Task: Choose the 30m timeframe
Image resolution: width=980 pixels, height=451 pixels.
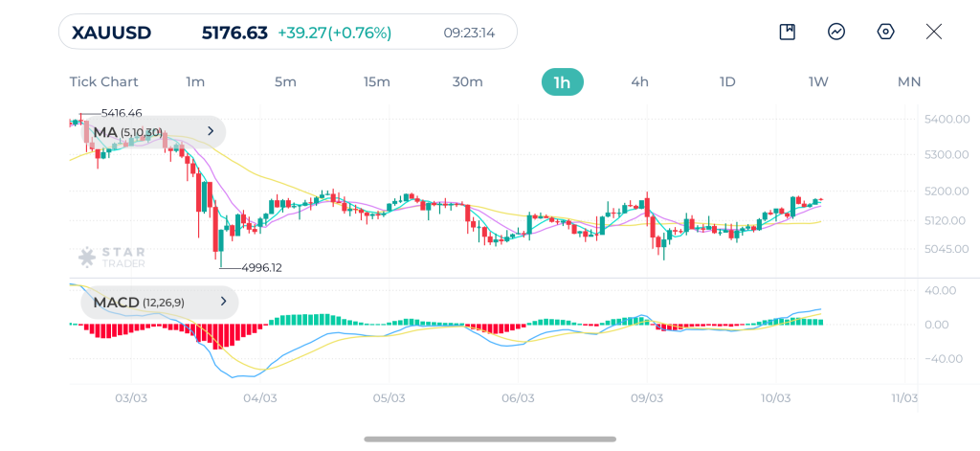Action: pos(467,81)
